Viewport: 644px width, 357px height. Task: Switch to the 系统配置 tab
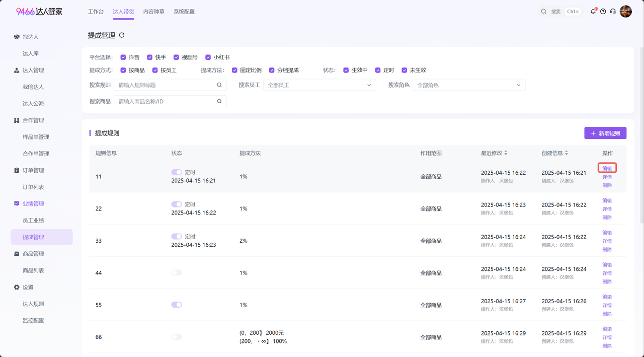[x=184, y=11]
